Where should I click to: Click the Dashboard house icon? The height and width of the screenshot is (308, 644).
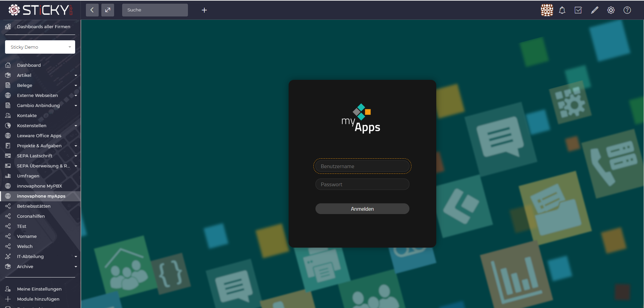coord(8,65)
